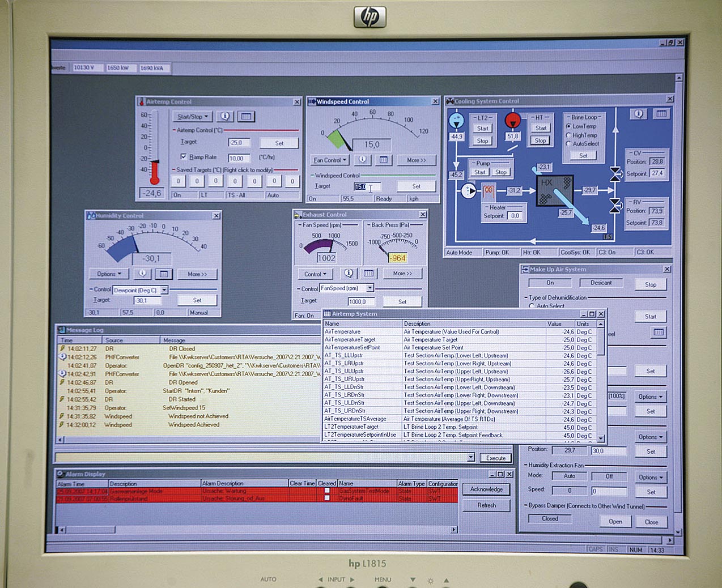Expand the Fan Control dropdown menu
The width and height of the screenshot is (722, 588).
point(330,160)
